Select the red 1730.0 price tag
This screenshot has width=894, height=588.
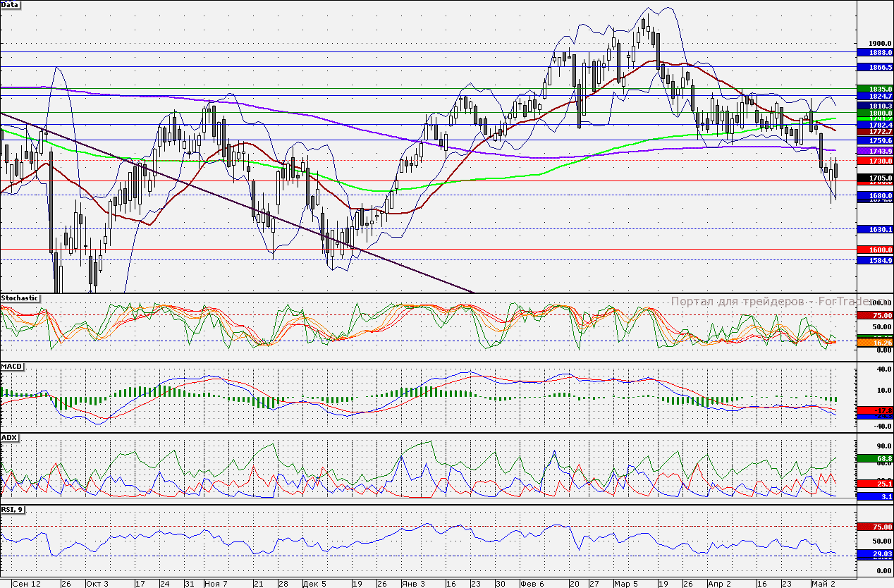pyautogui.click(x=874, y=161)
